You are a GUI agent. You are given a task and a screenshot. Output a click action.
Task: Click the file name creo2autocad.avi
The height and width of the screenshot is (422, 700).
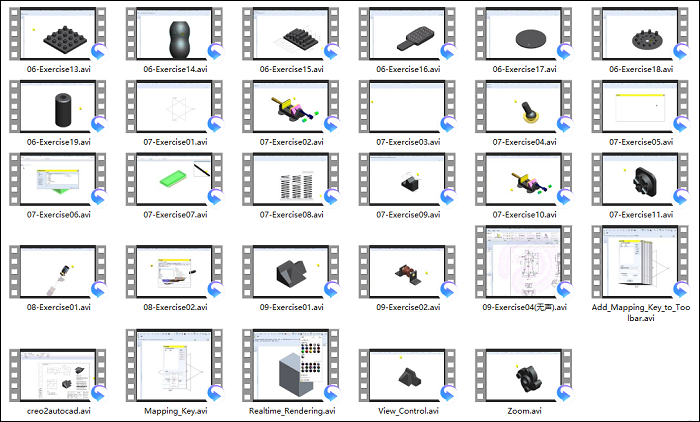pyautogui.click(x=58, y=411)
